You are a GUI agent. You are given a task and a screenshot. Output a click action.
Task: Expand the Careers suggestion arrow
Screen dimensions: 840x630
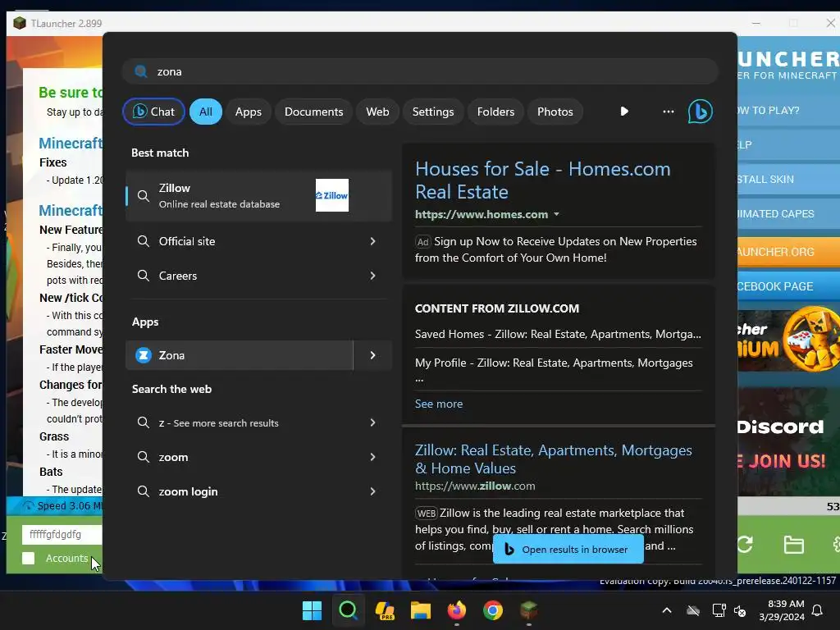[x=373, y=276]
